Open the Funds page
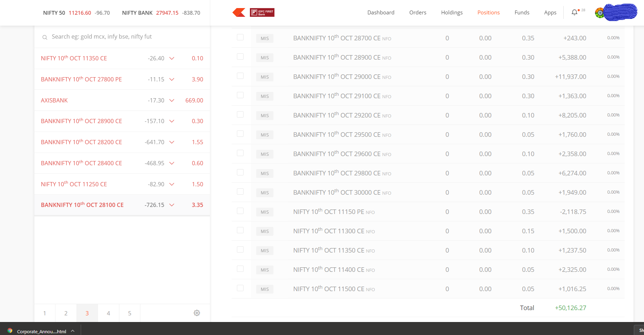644x335 pixels. [x=522, y=13]
